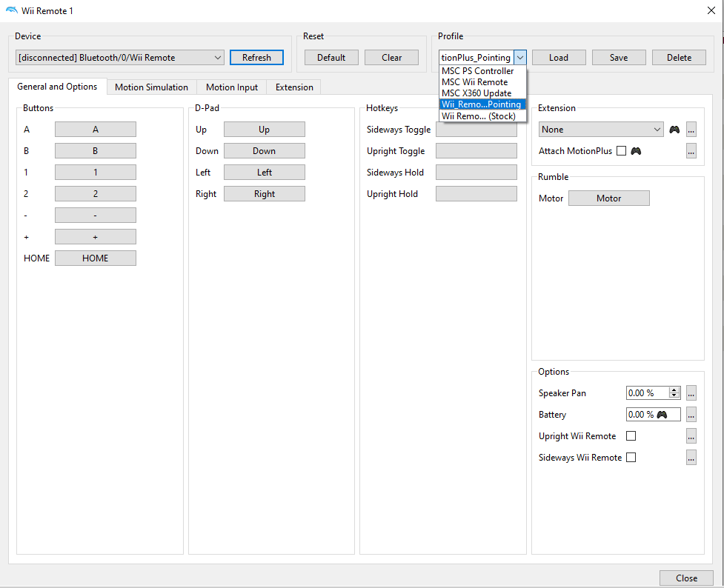
Task: Click the D-Pad Up mapping button
Action: click(265, 130)
